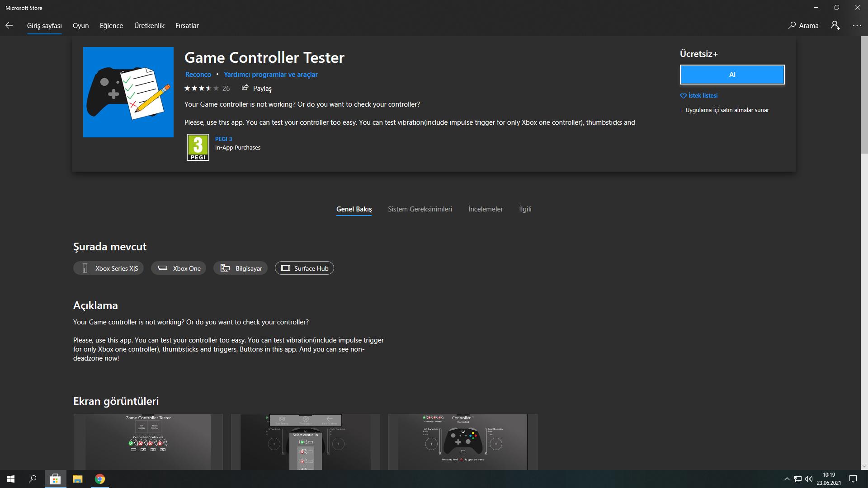This screenshot has height=488, width=868.
Task: Open first screenshot thumbnail
Action: click(x=148, y=441)
